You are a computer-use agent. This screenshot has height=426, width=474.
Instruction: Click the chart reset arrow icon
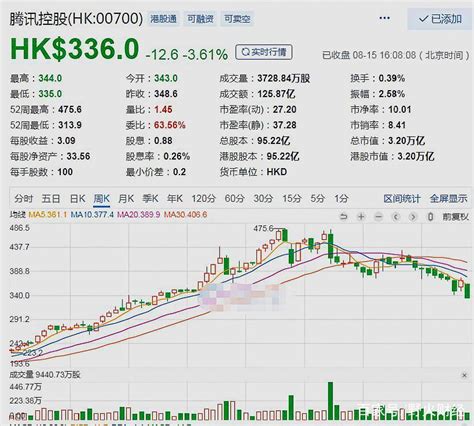343,217
